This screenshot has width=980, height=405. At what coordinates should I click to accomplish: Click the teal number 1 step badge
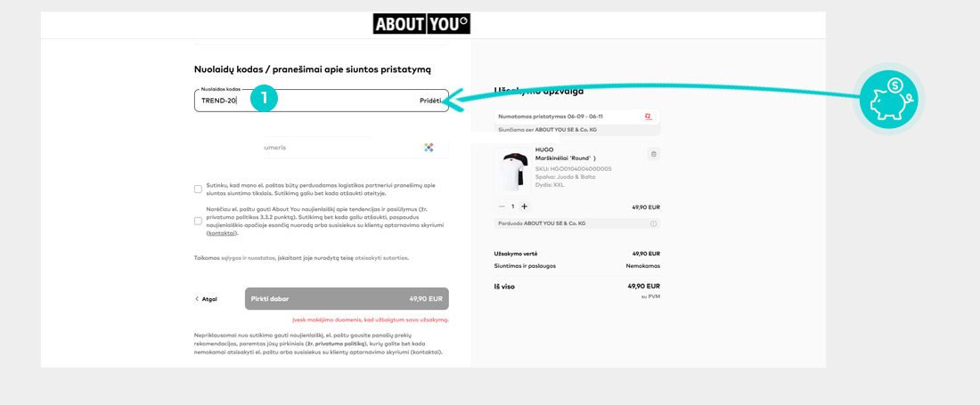click(264, 99)
